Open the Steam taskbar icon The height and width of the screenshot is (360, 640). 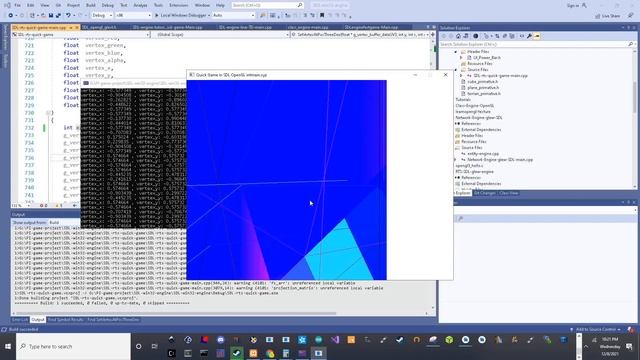click(x=237, y=353)
